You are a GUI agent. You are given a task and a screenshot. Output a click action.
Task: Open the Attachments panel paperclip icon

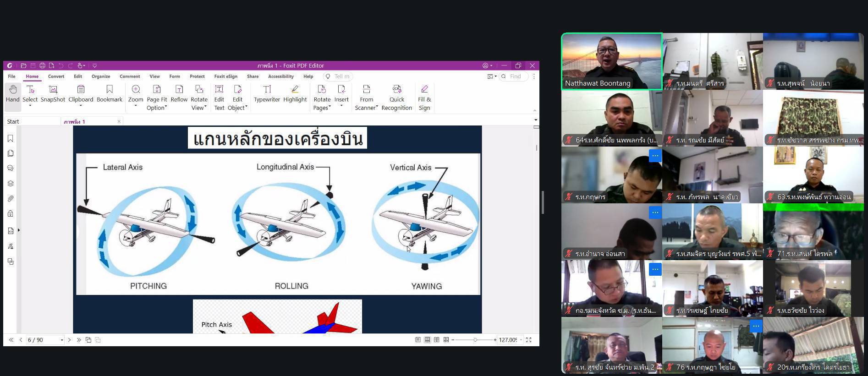tap(11, 199)
